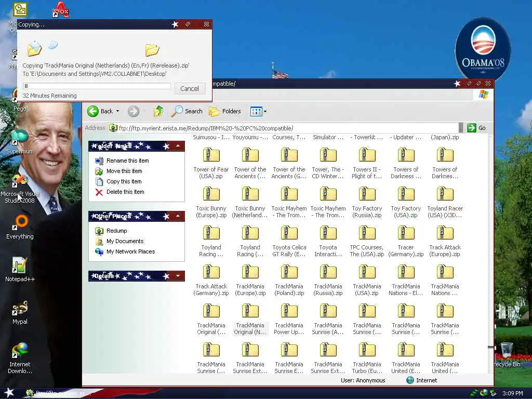Toggle the Folders pane
The width and height of the screenshot is (532, 399).
click(224, 111)
